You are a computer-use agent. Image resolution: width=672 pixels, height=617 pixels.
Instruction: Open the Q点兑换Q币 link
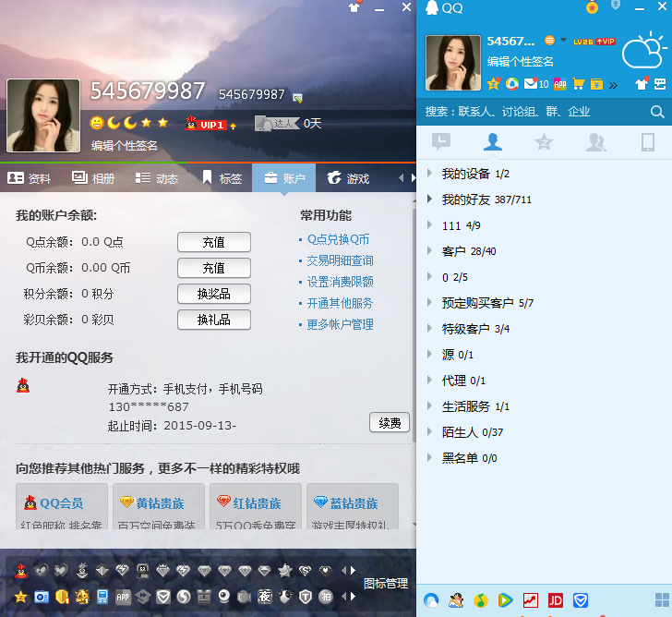tap(338, 239)
